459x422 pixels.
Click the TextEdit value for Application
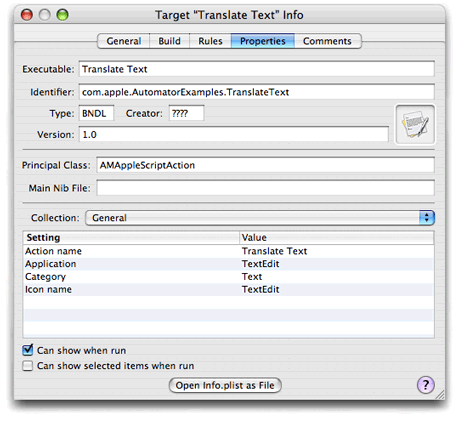(x=260, y=264)
